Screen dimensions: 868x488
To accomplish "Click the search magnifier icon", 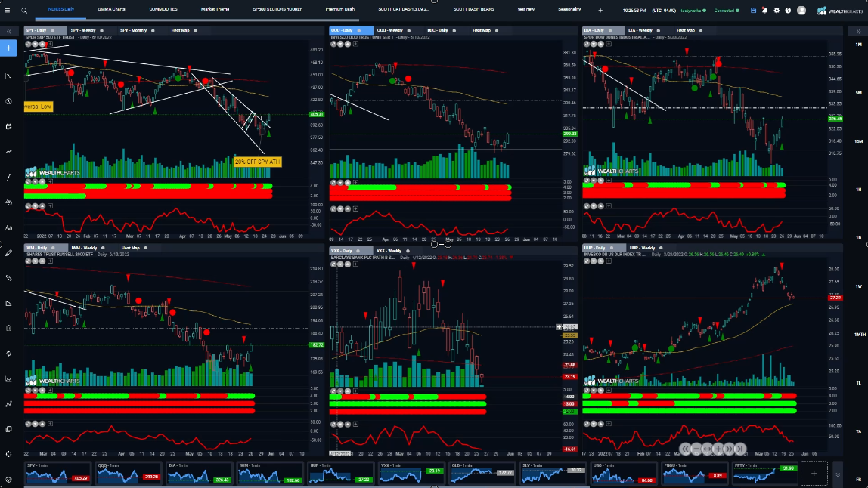I will click(24, 10).
